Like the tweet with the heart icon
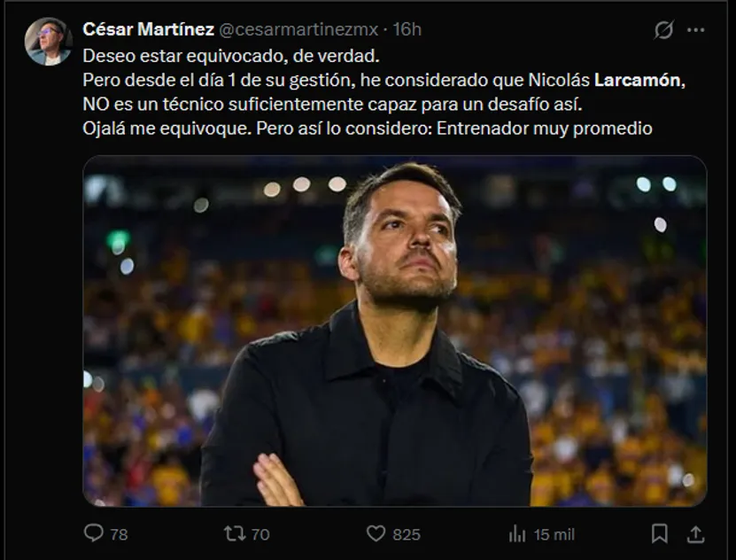 click(x=376, y=533)
